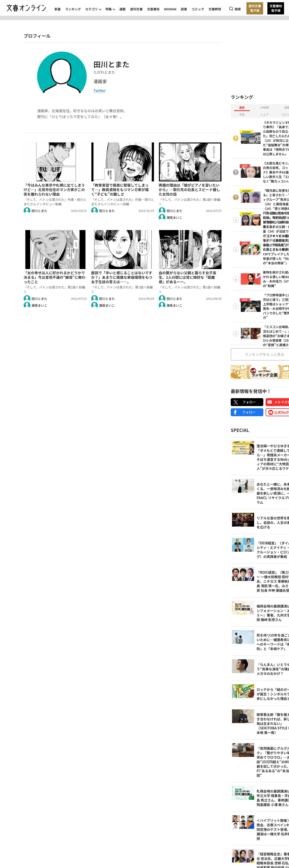Open the 文春野球 nav item

point(215,9)
